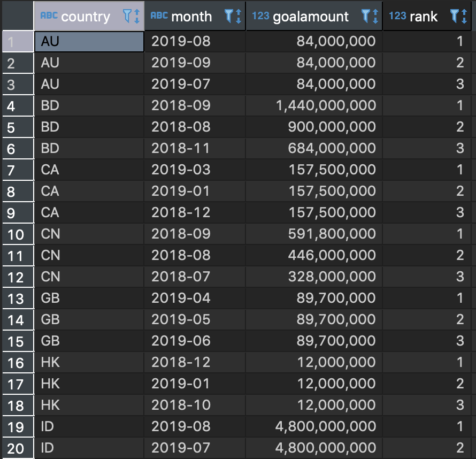Click goalamount 84,000,000 in row 1
Image resolution: width=476 pixels, height=459 pixels.
point(314,42)
